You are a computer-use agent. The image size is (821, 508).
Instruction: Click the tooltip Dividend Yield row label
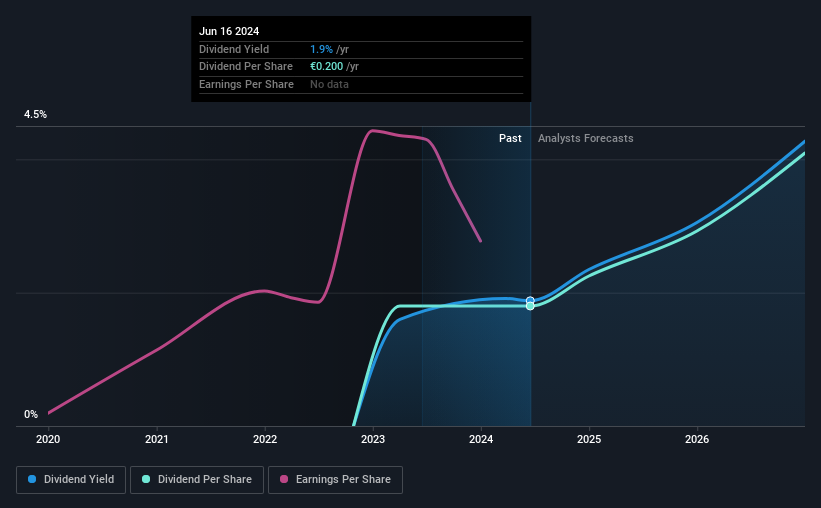point(234,49)
